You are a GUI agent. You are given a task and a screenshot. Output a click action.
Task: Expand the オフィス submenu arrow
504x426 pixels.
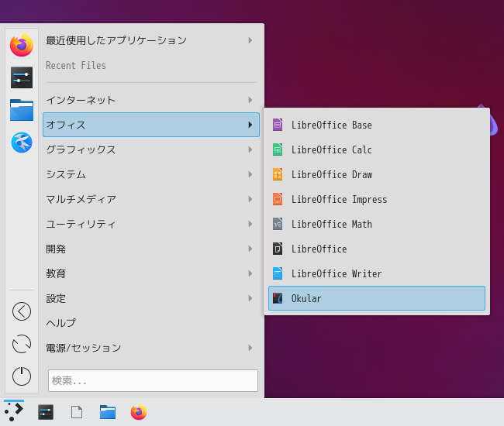tap(250, 125)
